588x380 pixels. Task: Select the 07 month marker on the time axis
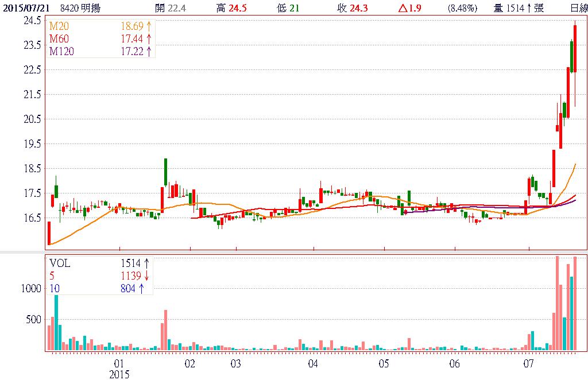tap(528, 364)
